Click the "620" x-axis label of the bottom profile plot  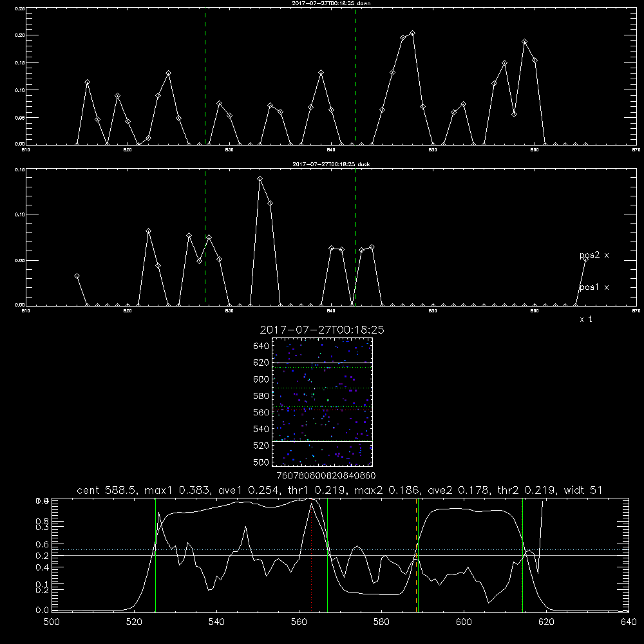[x=546, y=622]
